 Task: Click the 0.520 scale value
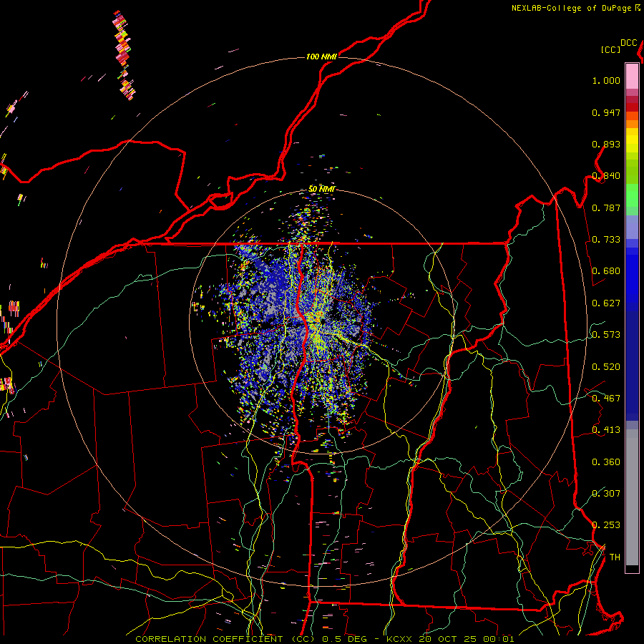click(606, 367)
